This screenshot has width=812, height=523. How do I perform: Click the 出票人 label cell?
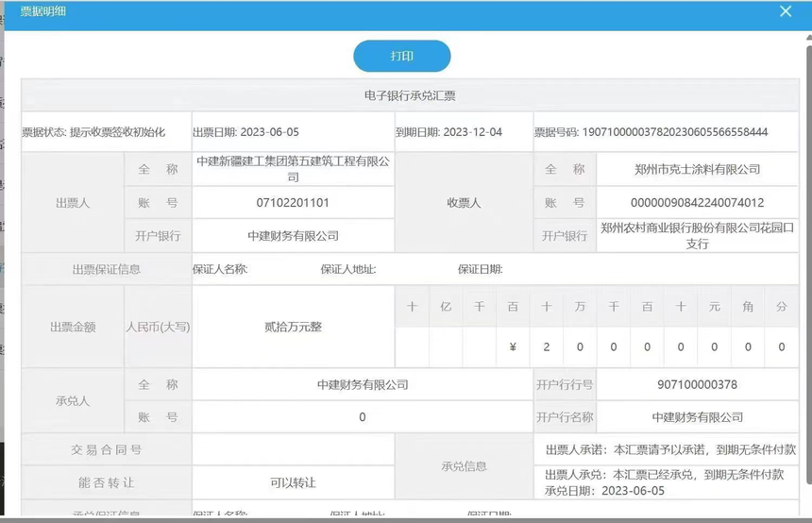[x=73, y=203]
